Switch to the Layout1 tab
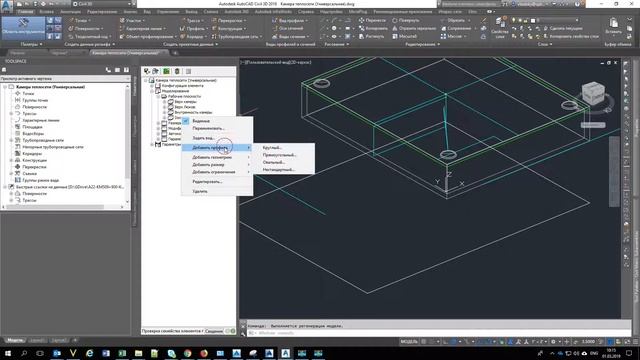 pyautogui.click(x=37, y=340)
